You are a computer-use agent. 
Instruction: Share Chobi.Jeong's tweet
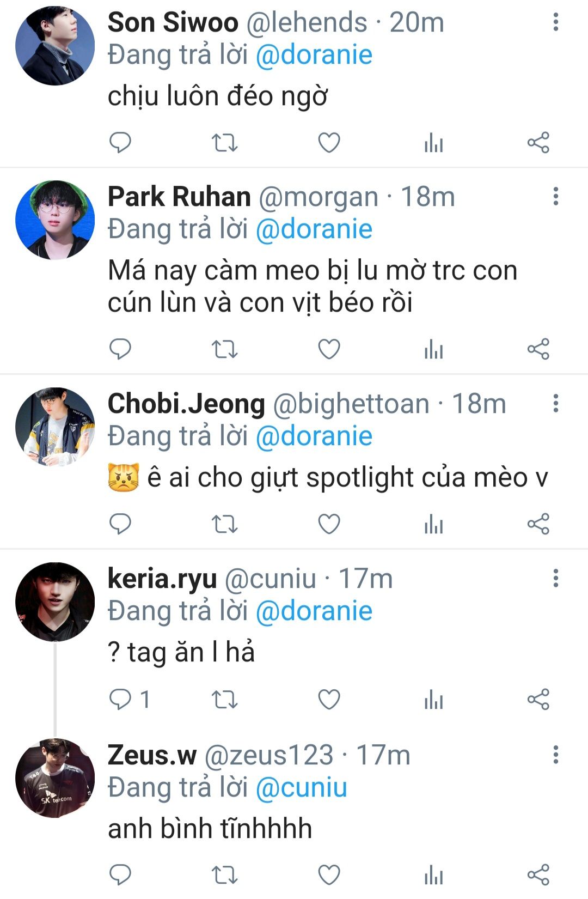538,524
